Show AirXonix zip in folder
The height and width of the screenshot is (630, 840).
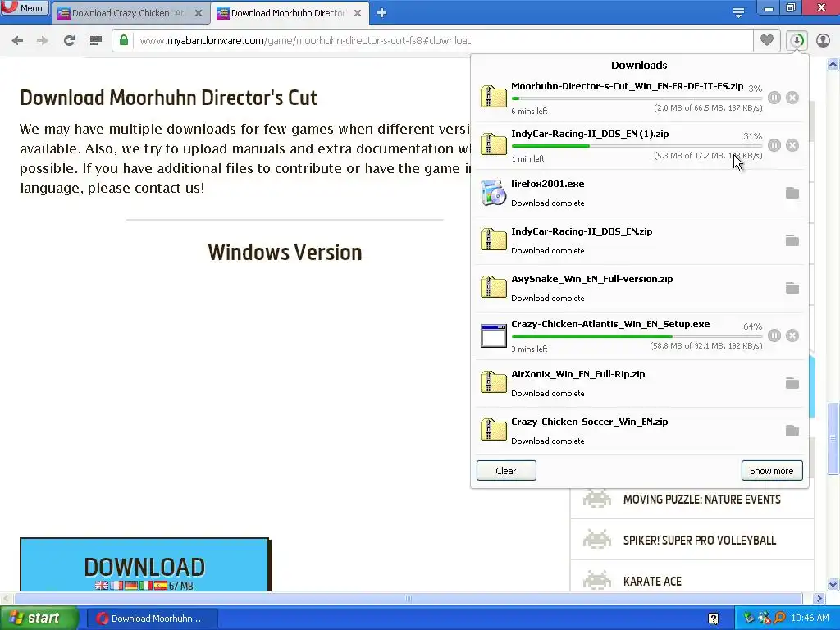click(792, 383)
